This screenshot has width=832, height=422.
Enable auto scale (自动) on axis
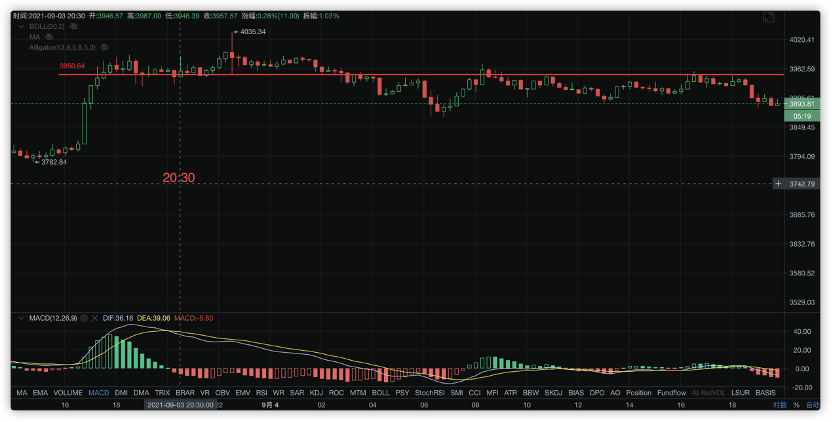click(813, 406)
